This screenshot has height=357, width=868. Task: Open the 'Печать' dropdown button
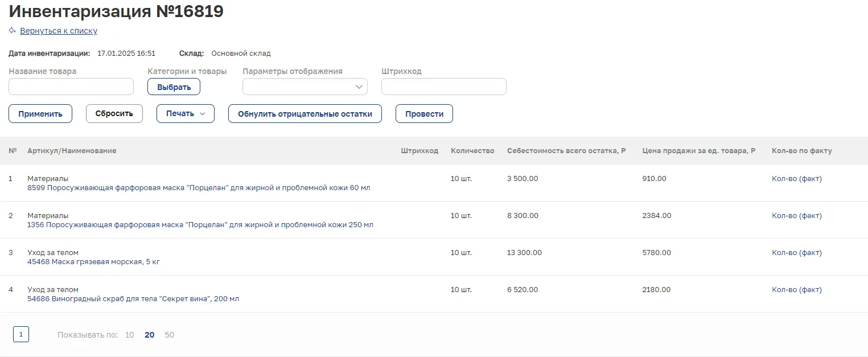(x=186, y=114)
